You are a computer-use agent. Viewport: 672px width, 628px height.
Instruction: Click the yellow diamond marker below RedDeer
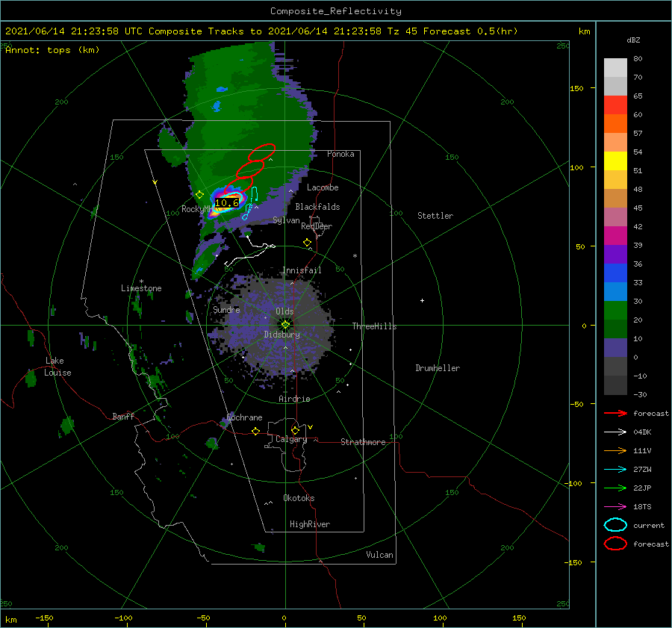click(307, 243)
